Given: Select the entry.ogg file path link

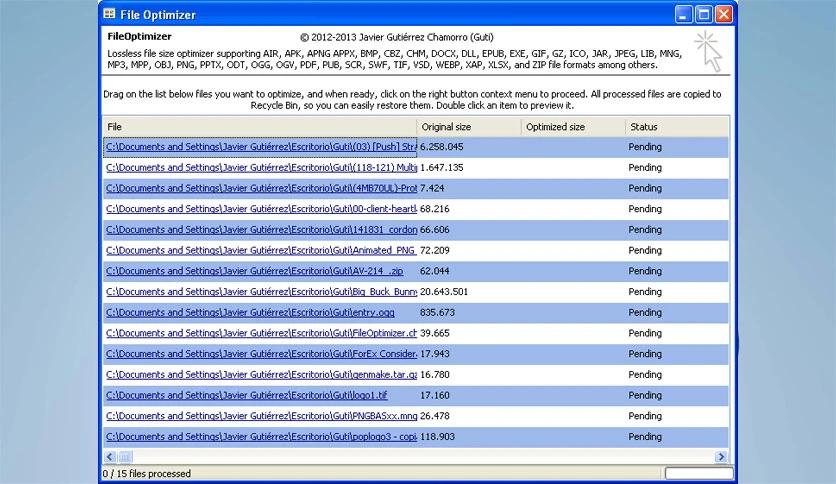Looking at the screenshot, I should point(250,312).
